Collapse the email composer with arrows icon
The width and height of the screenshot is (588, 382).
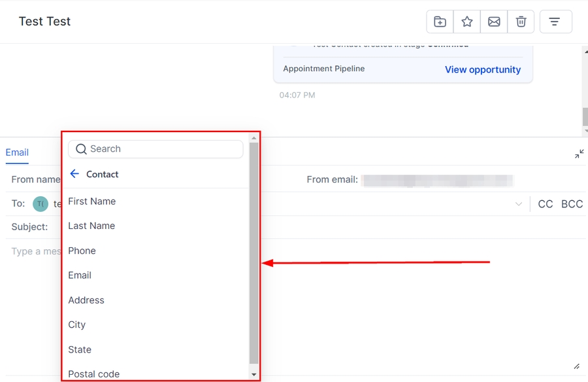580,154
